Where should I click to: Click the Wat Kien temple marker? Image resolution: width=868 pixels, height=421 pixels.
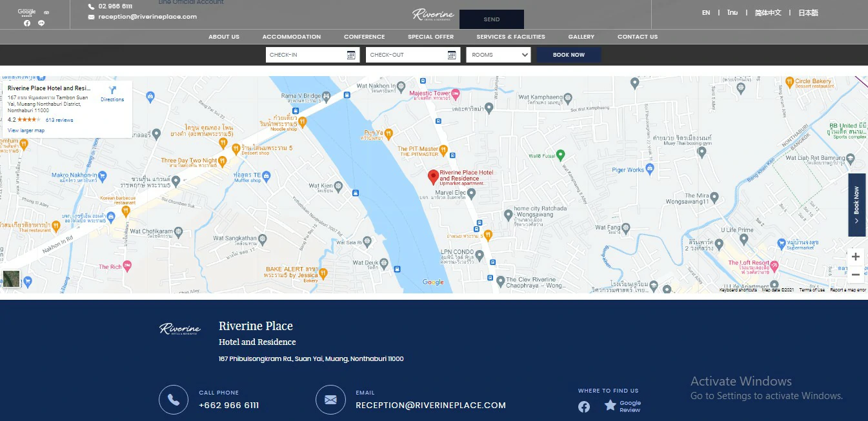tap(339, 186)
